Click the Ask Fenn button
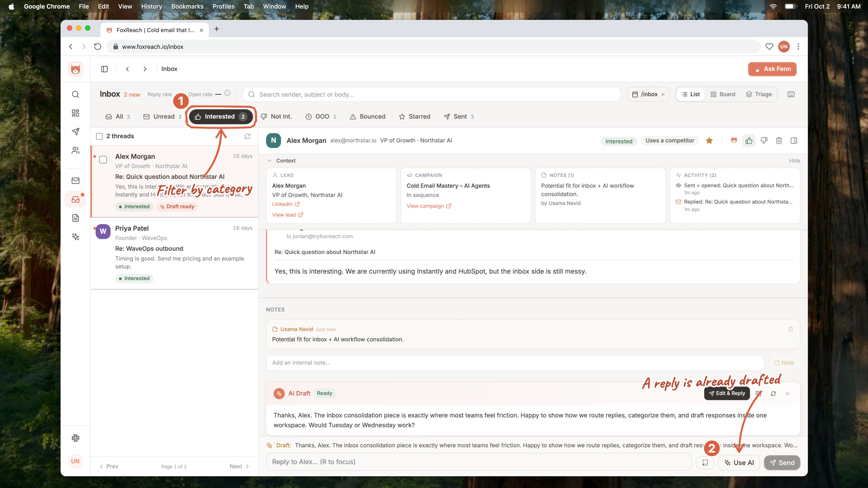 [772, 69]
